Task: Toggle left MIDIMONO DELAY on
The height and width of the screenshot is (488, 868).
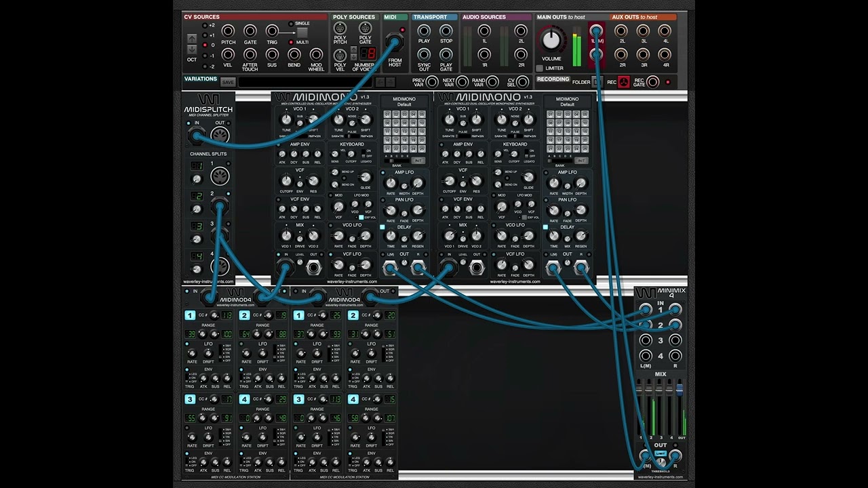Action: pos(382,227)
